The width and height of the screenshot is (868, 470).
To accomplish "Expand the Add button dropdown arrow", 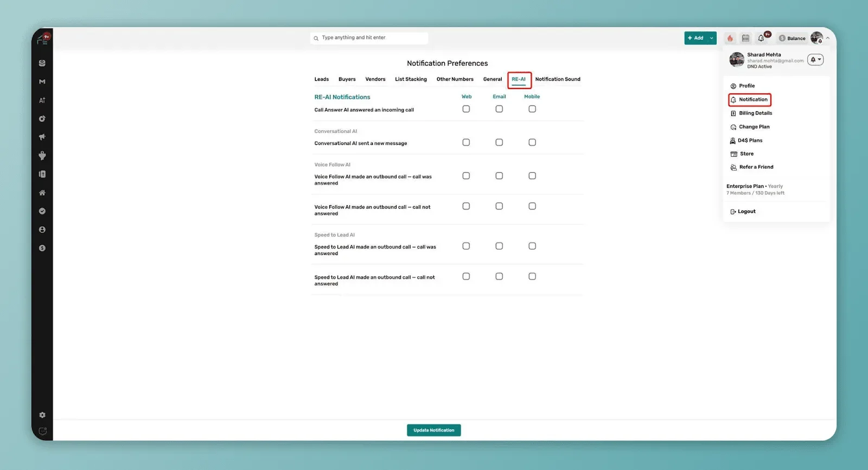I will pyautogui.click(x=712, y=38).
